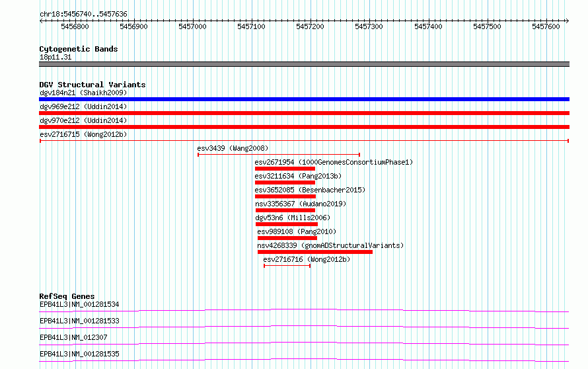Click the red dgv969e212 variant bar
The height and width of the screenshot is (369, 588).
tap(304, 113)
